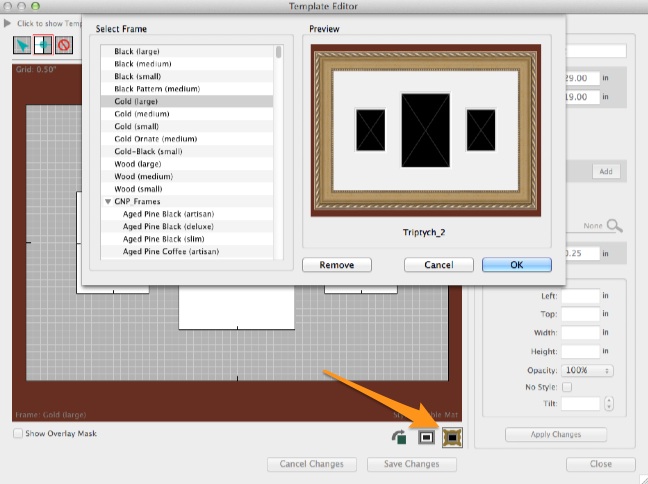Click the Tilt stepper arrows
Screen dimensions: 648x484
click(610, 404)
